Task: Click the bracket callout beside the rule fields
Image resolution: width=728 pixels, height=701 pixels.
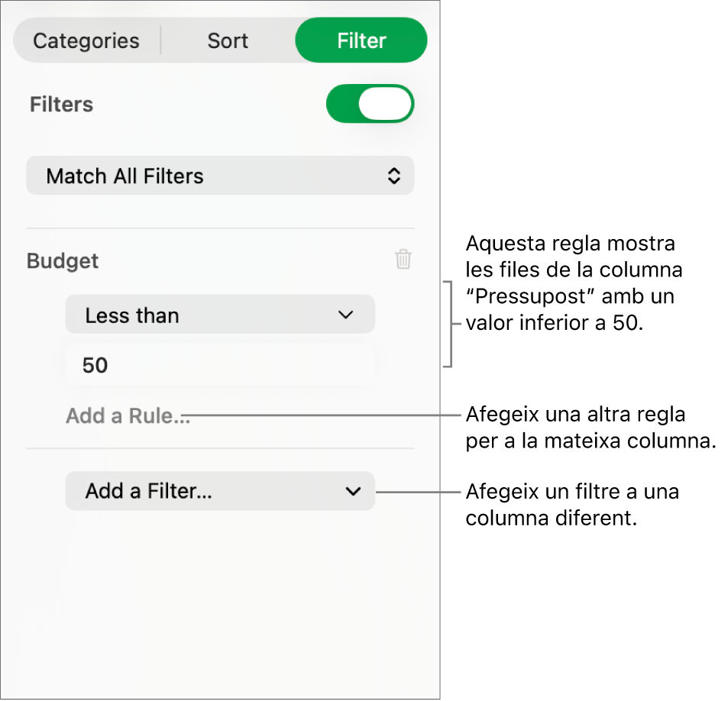Action: [x=449, y=324]
